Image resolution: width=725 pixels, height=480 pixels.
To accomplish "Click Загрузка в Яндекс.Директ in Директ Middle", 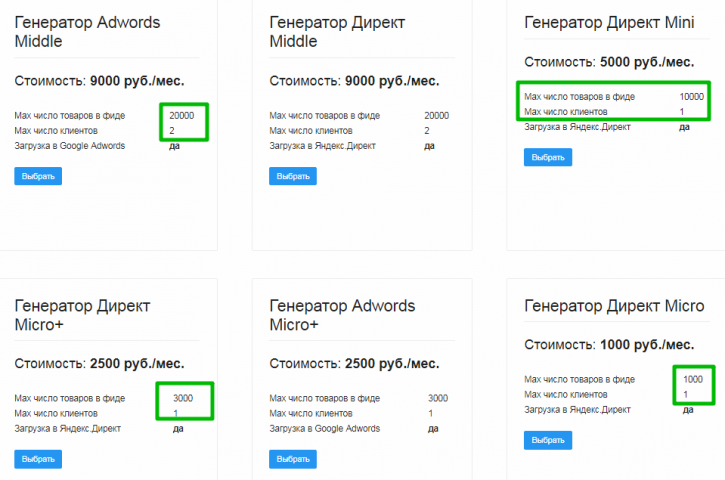I will [x=322, y=146].
